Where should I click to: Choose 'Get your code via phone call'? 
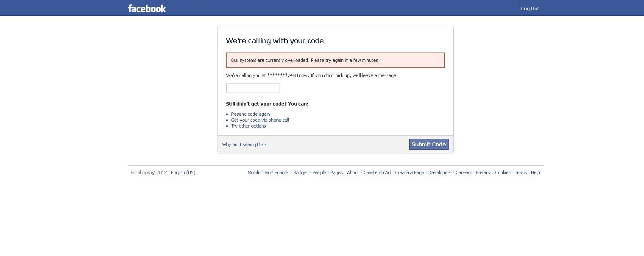(260, 120)
